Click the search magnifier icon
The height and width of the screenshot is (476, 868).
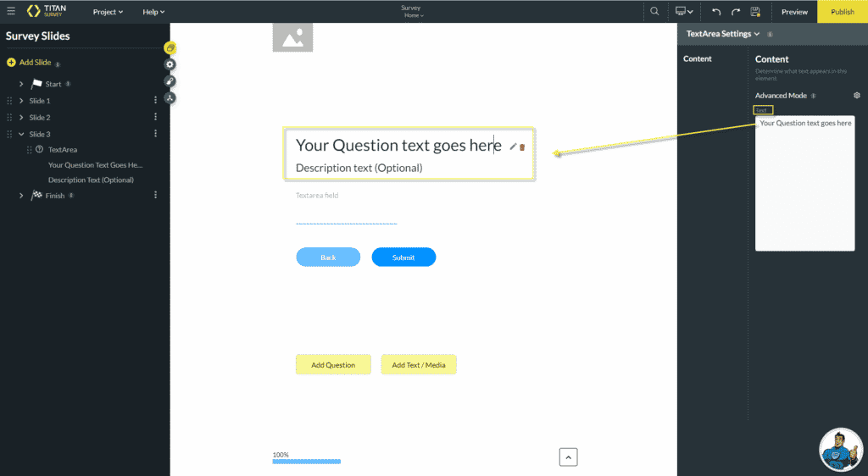pyautogui.click(x=654, y=11)
